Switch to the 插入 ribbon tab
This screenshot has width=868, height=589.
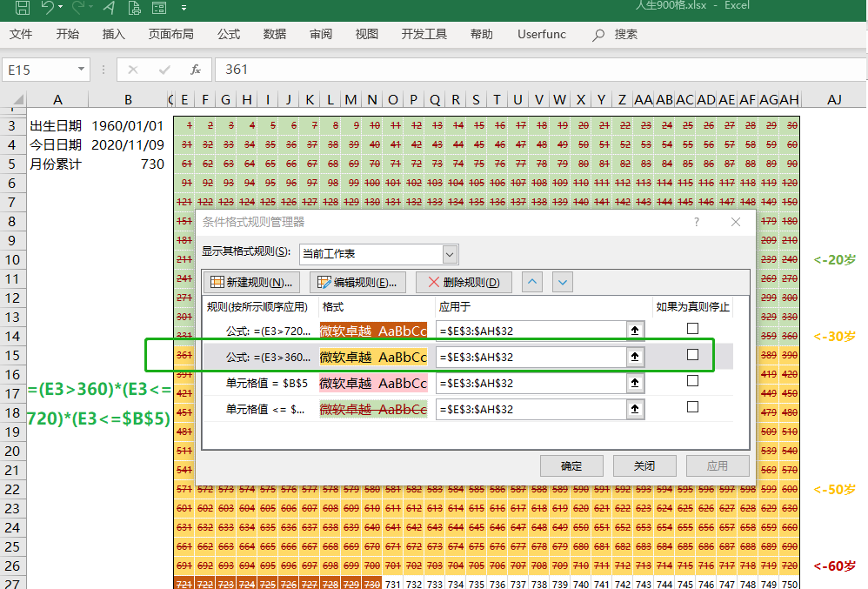114,34
